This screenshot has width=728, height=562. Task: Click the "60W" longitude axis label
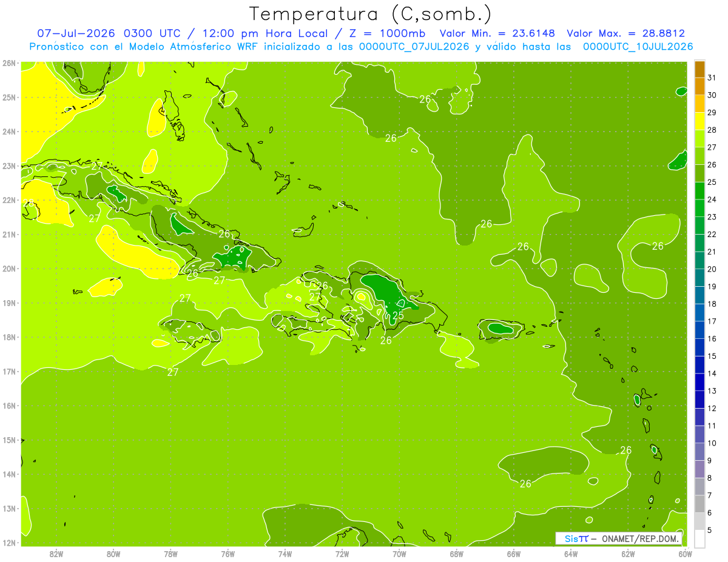(686, 554)
